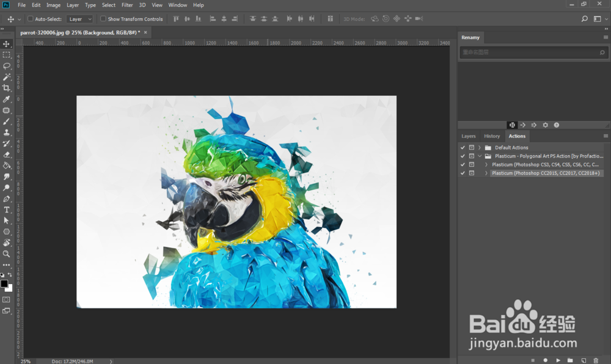The width and height of the screenshot is (611, 364).
Task: Uncheck Plasticum (Photoshop CC2015, CC2017, CC2018+) item
Action: pos(463,173)
